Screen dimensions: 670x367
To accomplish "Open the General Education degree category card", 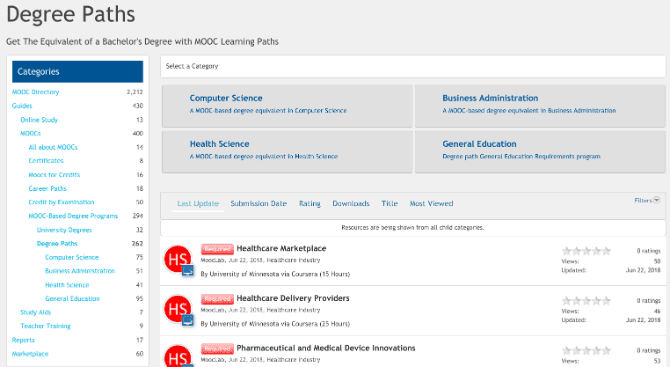I will tap(540, 152).
